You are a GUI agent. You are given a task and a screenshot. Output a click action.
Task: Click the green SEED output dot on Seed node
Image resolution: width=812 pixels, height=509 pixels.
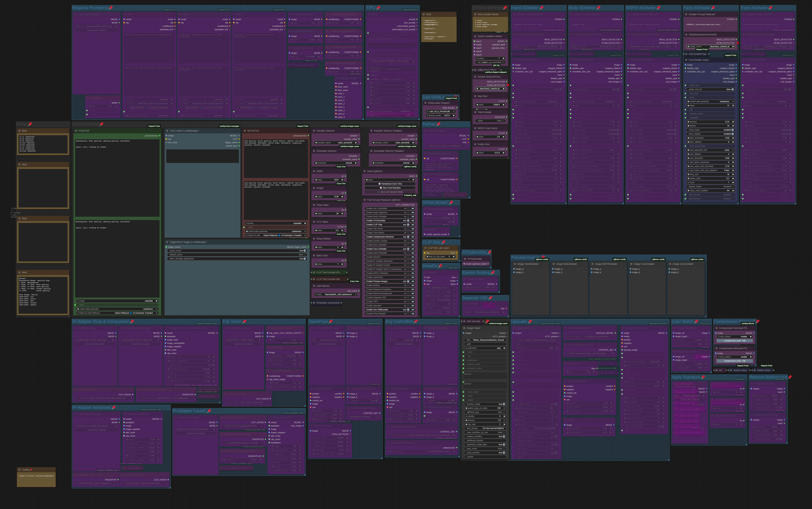(x=416, y=176)
